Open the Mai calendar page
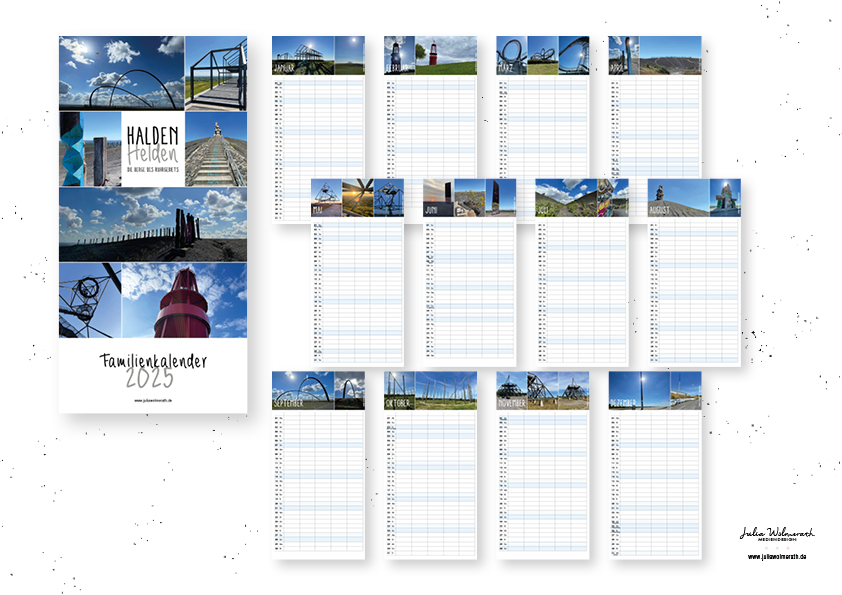 358,273
